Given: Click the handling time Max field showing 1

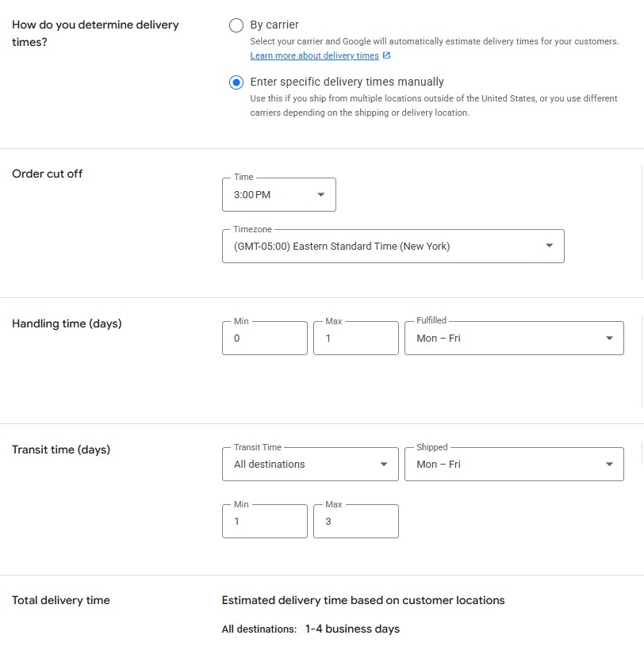Looking at the screenshot, I should 355,338.
